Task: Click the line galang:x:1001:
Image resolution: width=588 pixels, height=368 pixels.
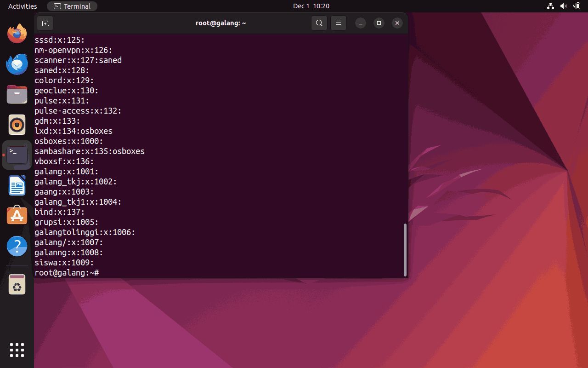Action: (x=67, y=172)
